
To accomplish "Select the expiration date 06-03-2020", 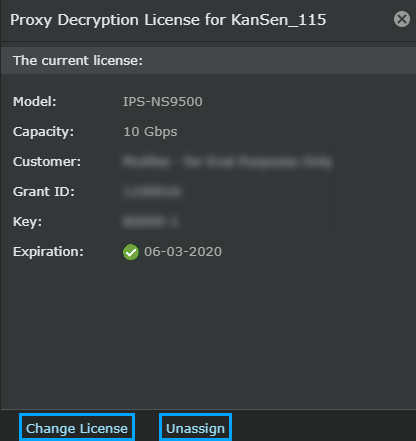I will tap(183, 252).
